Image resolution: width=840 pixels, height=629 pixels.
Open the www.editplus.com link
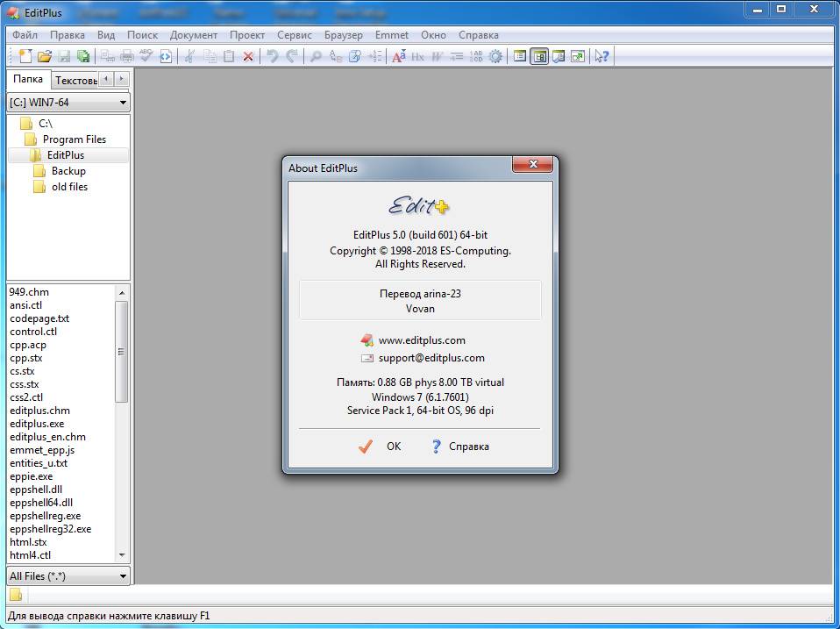tap(422, 340)
